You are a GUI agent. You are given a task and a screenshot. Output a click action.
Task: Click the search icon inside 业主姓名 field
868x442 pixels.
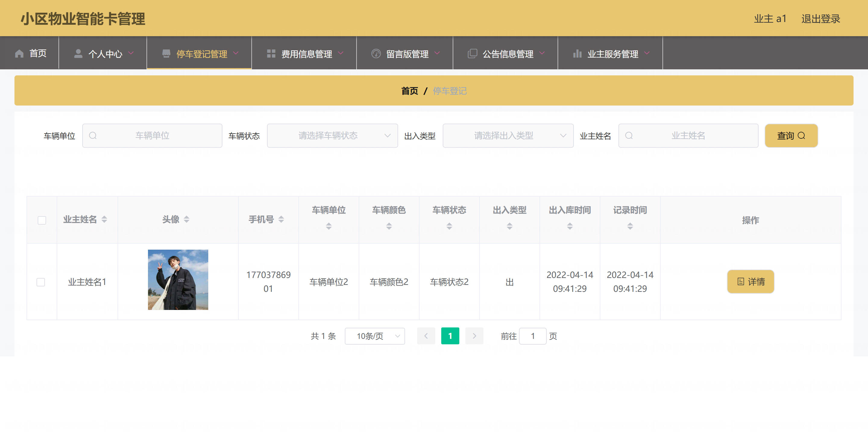click(x=629, y=136)
